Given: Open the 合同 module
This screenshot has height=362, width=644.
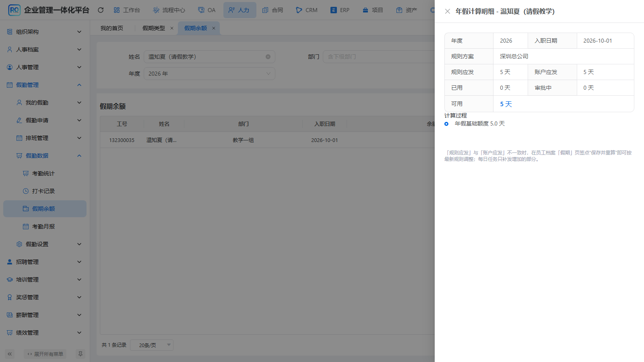Looking at the screenshot, I should pyautogui.click(x=273, y=10).
